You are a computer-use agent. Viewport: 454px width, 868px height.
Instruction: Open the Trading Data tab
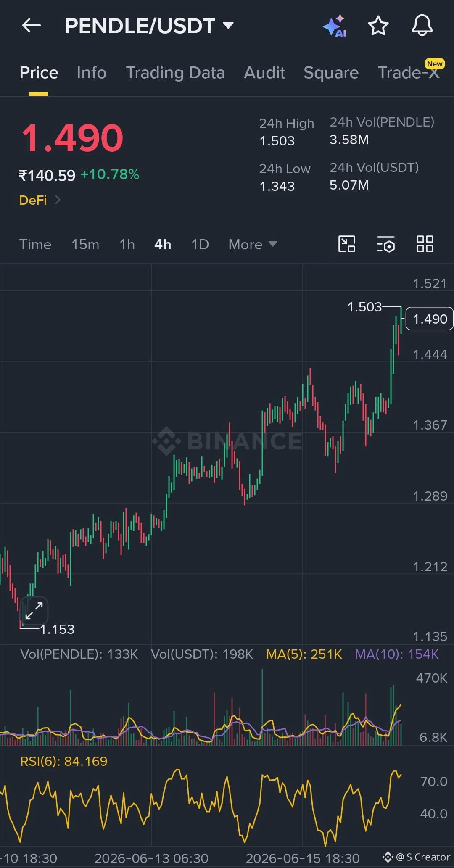[x=175, y=73]
